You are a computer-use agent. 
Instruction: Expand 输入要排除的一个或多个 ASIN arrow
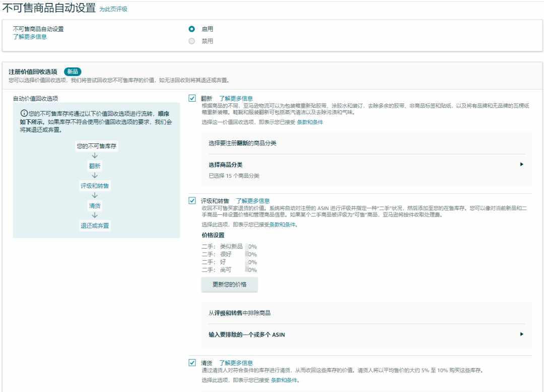pos(521,334)
